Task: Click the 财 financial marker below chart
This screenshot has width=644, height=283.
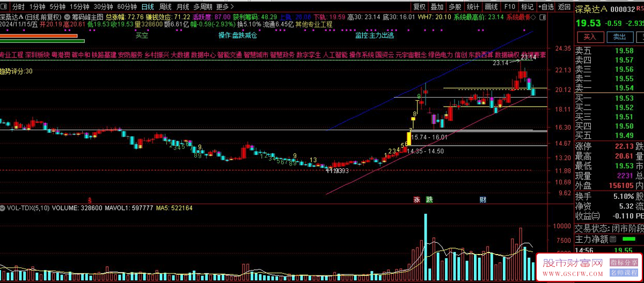Action: click(483, 199)
